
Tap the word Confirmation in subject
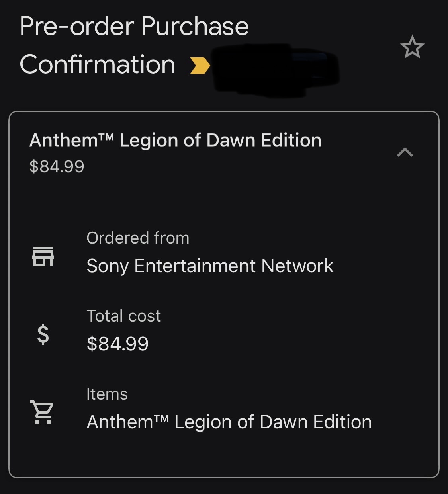tap(98, 64)
